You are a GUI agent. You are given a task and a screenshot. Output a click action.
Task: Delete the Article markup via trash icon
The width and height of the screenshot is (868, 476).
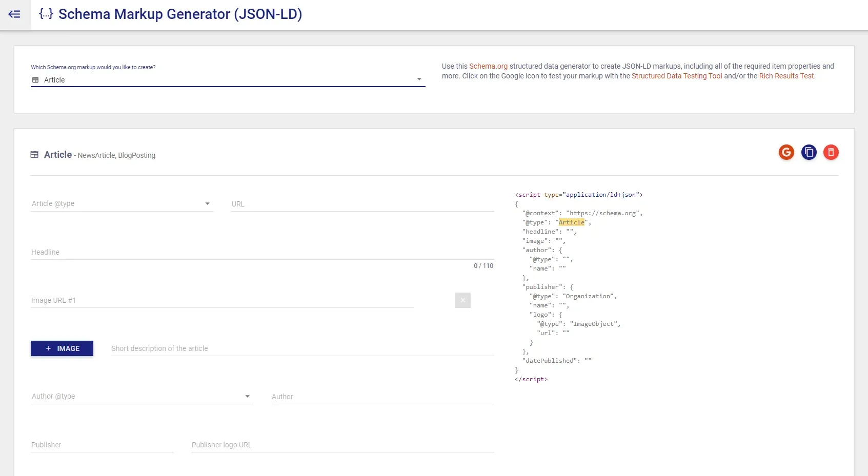pyautogui.click(x=831, y=152)
